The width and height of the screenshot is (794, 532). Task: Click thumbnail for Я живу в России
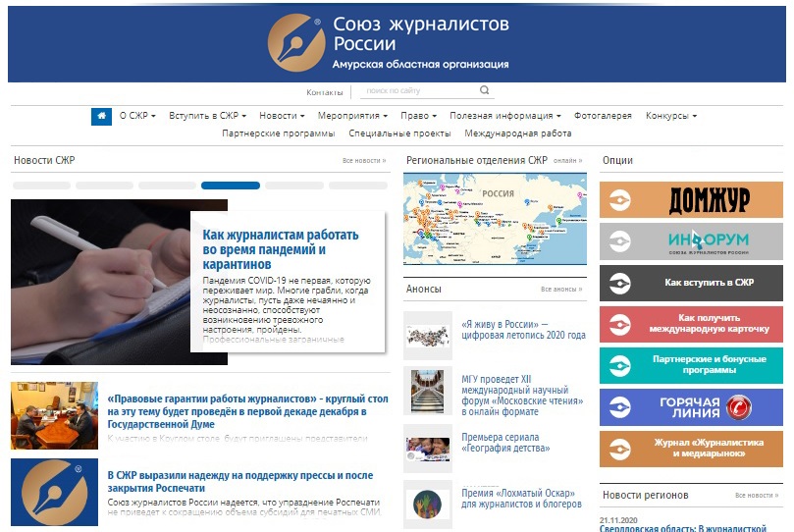(428, 335)
